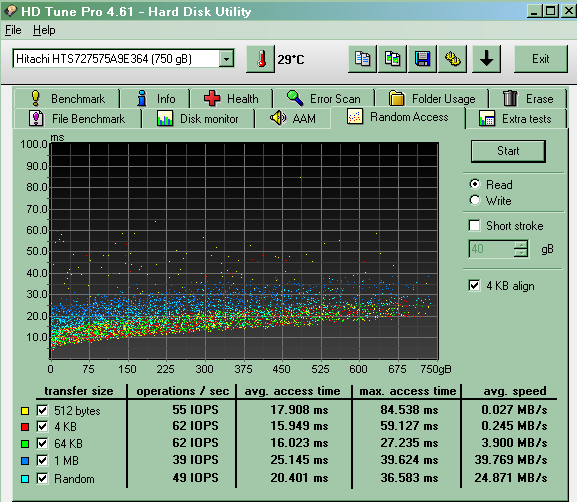This screenshot has width=577, height=502.
Task: Enable the Short stroke checkbox
Action: (475, 225)
